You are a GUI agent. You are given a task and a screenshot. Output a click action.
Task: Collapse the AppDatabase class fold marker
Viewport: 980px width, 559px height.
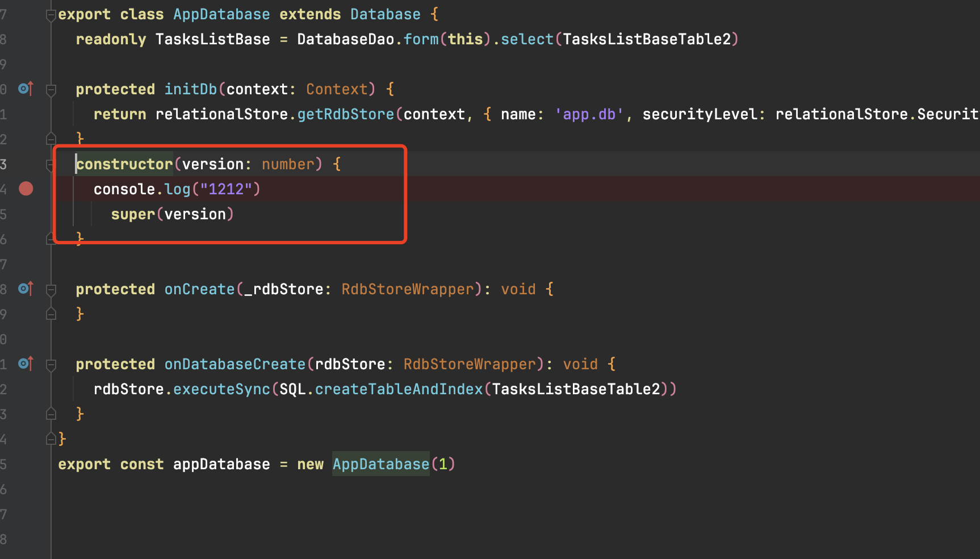(51, 15)
